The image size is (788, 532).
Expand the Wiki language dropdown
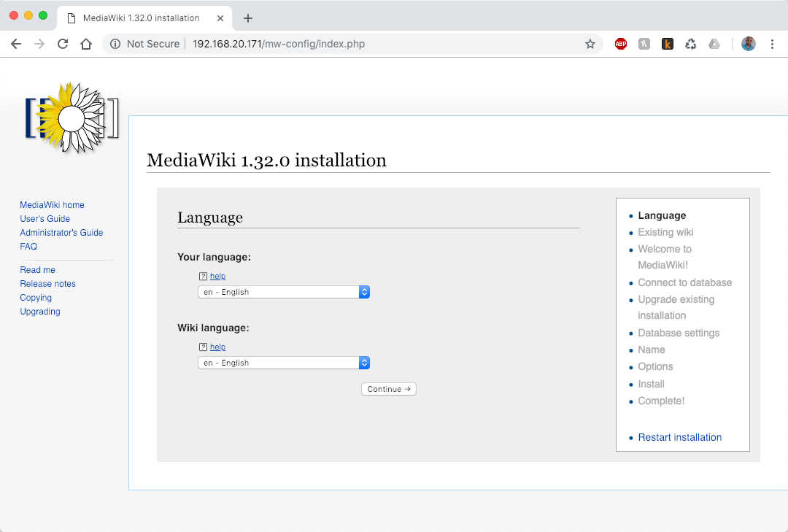284,363
